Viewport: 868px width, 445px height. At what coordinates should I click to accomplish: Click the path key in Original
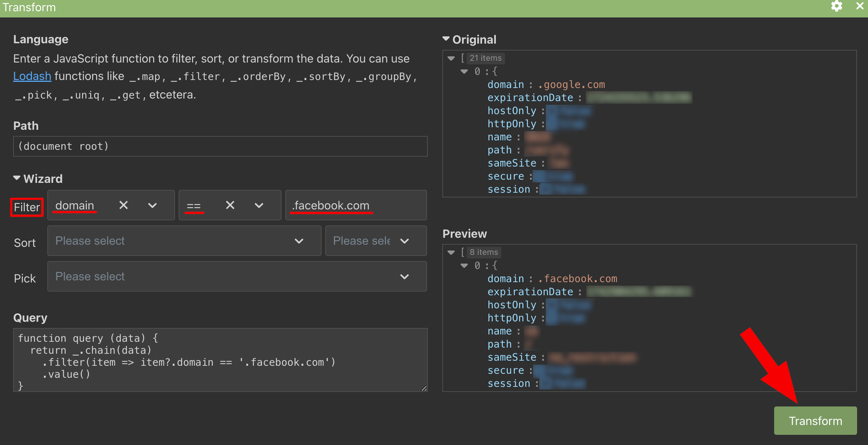pyautogui.click(x=499, y=150)
